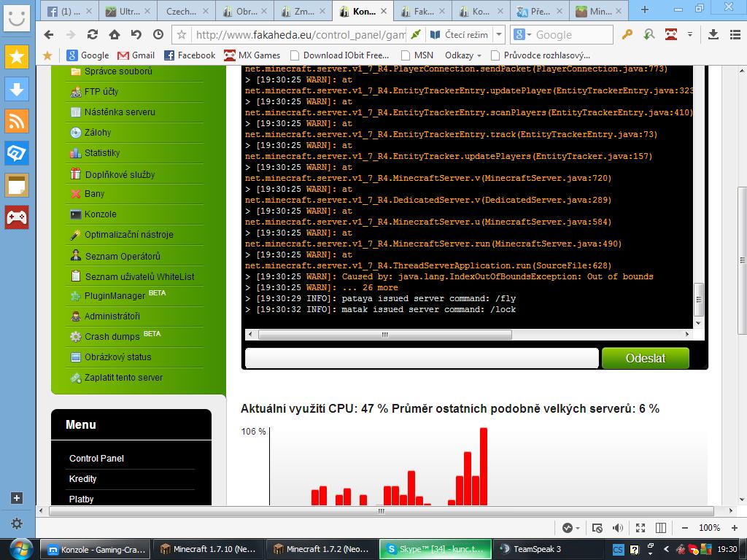Zoom out with the status bar minus
This screenshot has height=560, width=747.
point(684,528)
